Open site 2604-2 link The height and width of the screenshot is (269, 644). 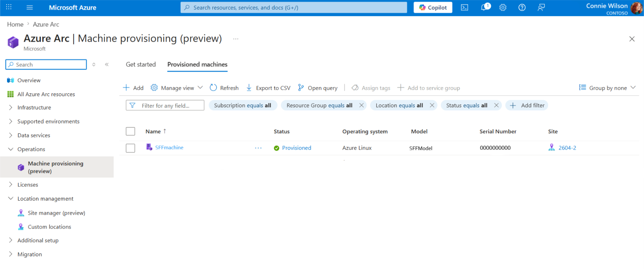coord(567,148)
